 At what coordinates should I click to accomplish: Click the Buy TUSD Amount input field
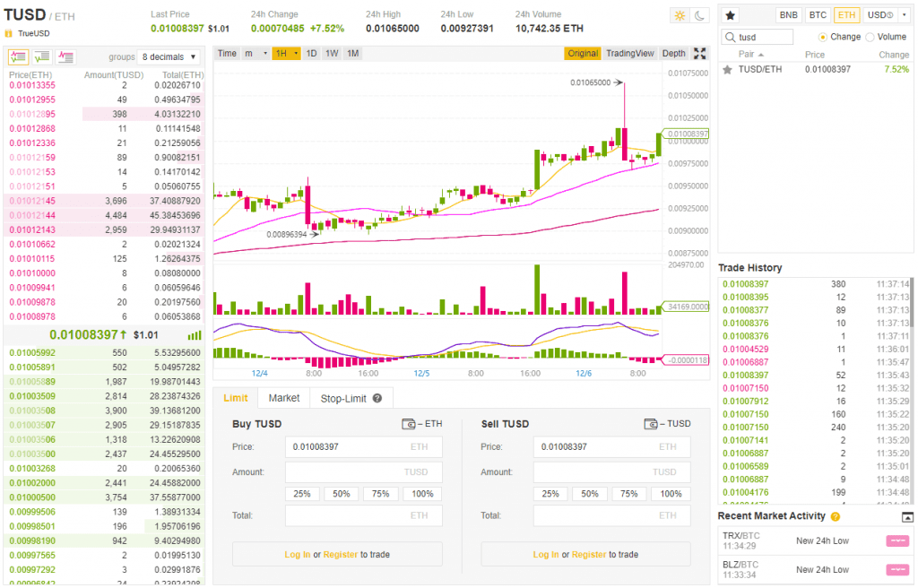[363, 471]
